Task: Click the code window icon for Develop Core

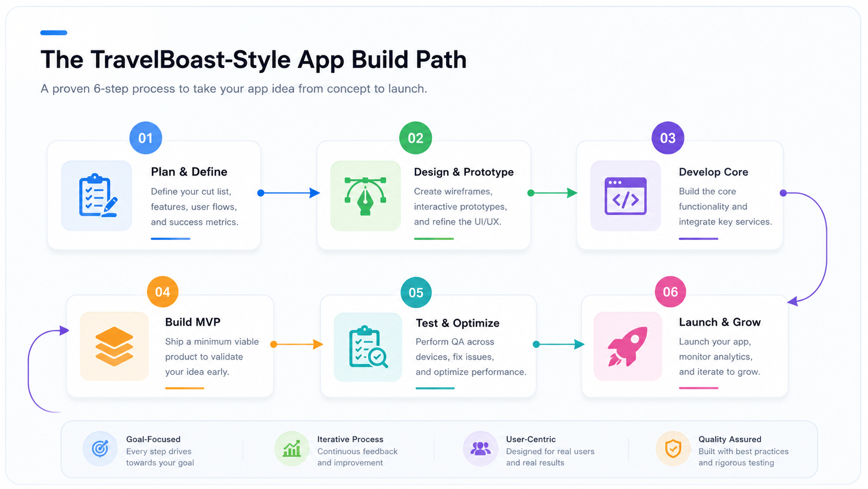Action: click(626, 196)
